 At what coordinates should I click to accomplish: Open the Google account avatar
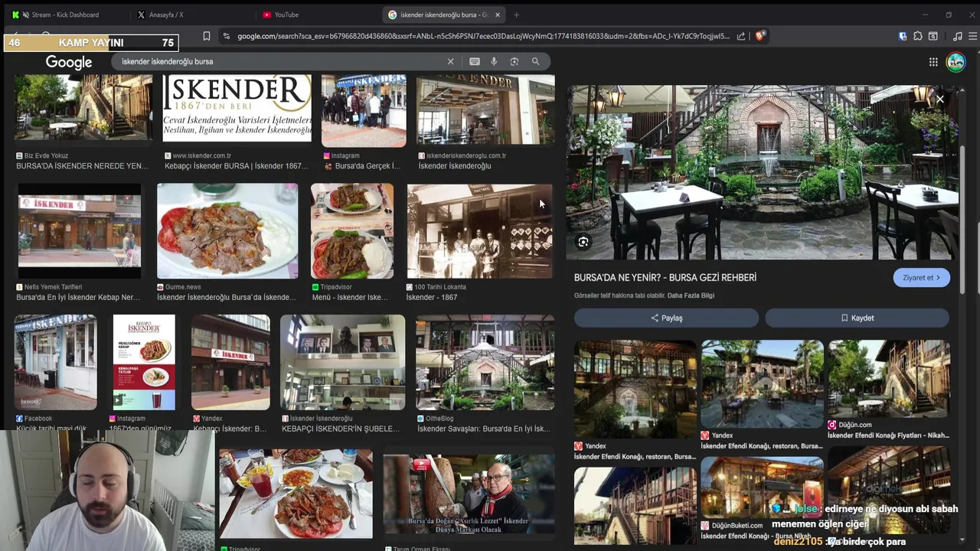pyautogui.click(x=956, y=62)
